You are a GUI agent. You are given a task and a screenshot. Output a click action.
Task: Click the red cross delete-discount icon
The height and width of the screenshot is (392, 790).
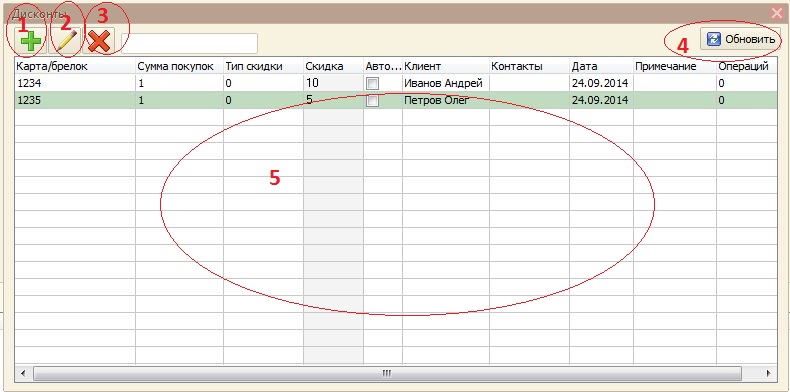tap(99, 41)
